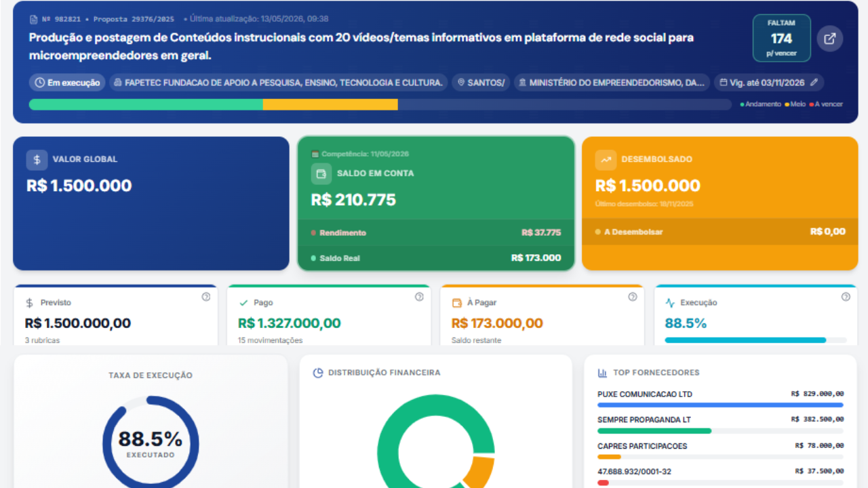Open help icon on Previsto card
The image size is (868, 488).
[x=206, y=297]
